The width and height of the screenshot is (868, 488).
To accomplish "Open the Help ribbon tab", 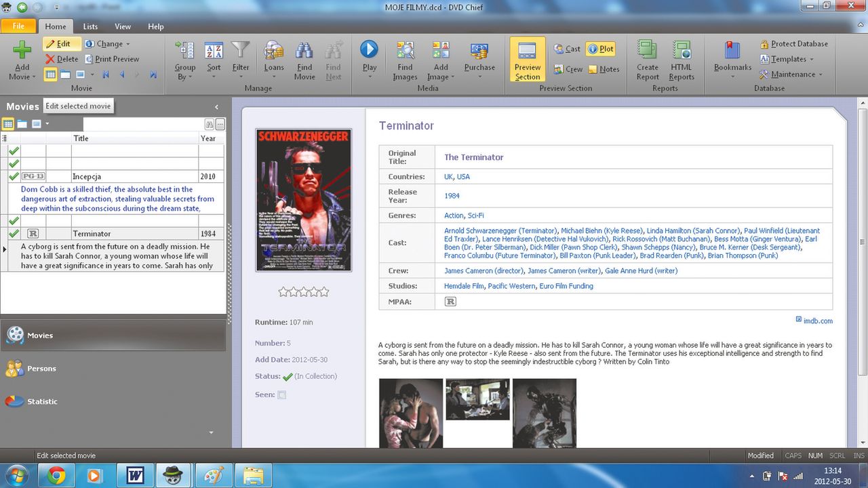I will tap(156, 26).
